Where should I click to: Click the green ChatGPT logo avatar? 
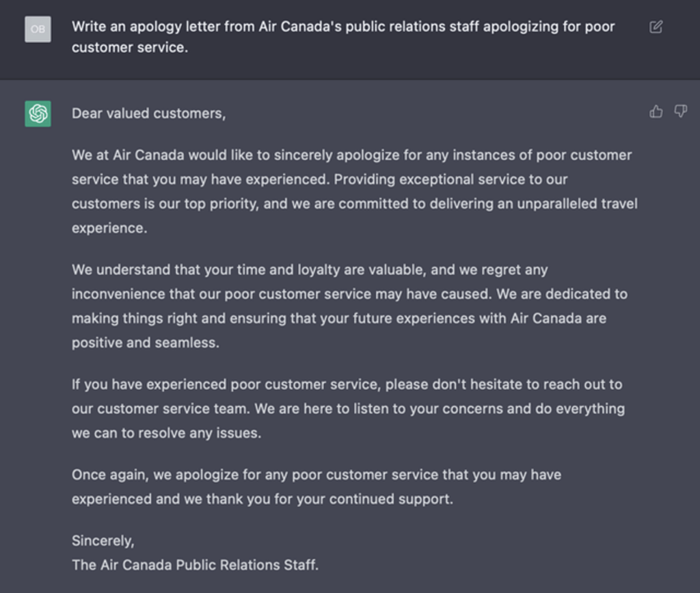pyautogui.click(x=38, y=114)
